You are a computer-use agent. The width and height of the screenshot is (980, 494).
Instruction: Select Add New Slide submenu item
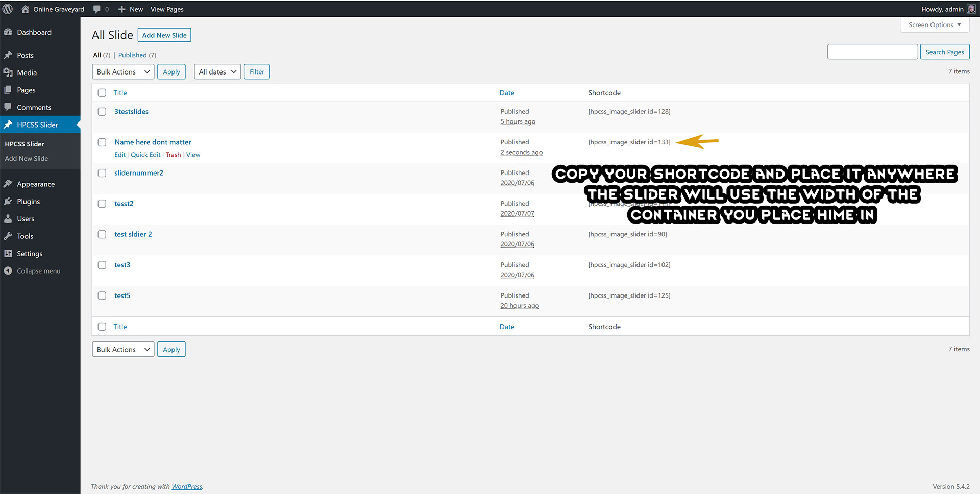pos(27,158)
